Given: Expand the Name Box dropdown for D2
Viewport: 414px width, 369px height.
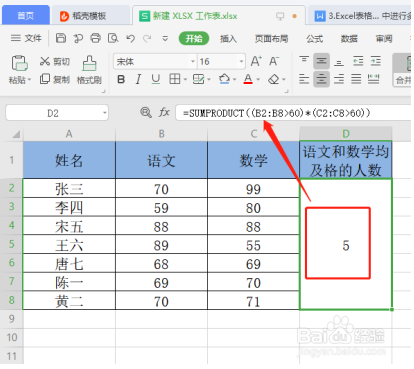Looking at the screenshot, I should tap(105, 113).
